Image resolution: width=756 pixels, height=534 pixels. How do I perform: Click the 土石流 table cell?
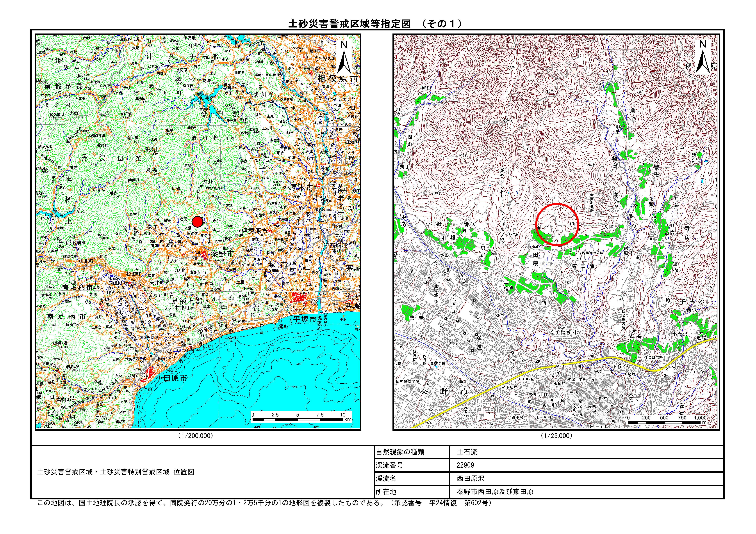click(467, 452)
